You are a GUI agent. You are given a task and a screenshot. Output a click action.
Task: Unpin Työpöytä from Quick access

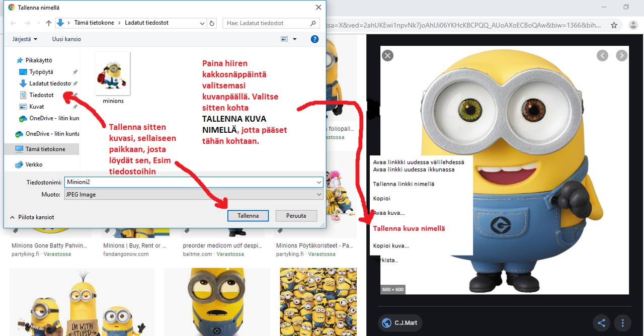click(x=75, y=71)
